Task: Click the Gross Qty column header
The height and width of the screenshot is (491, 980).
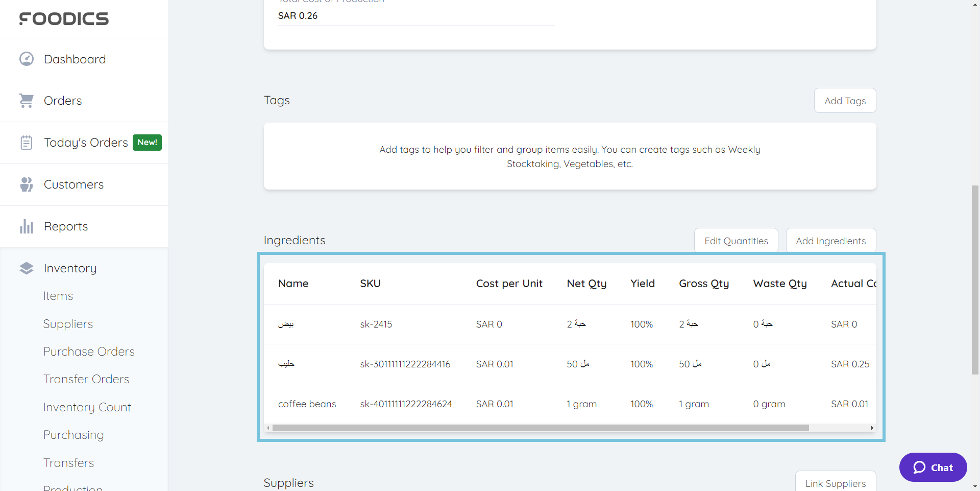Action: pyautogui.click(x=704, y=284)
